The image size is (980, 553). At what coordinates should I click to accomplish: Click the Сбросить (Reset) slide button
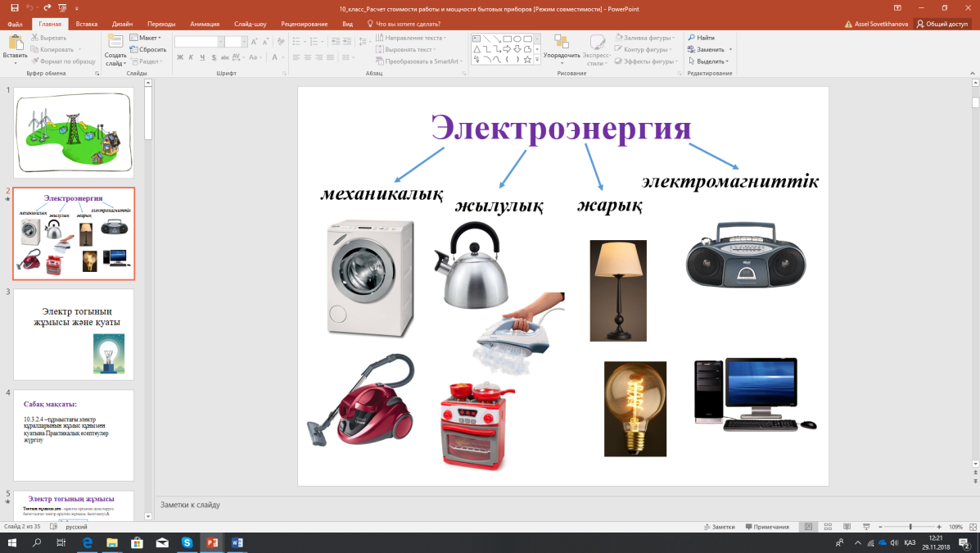pyautogui.click(x=147, y=49)
